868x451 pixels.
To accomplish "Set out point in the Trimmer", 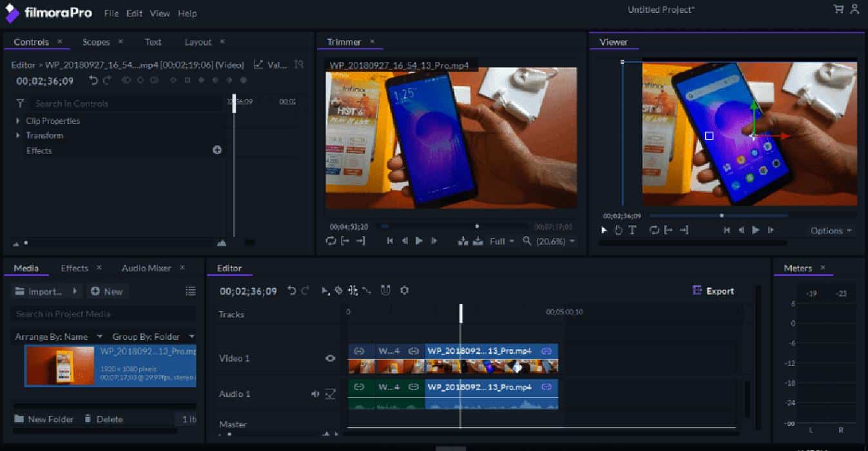I will pos(360,241).
